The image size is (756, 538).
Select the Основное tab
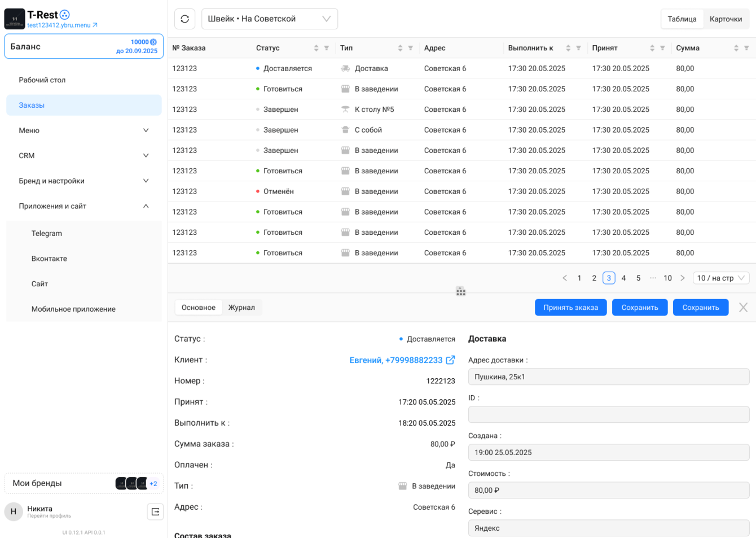tap(199, 307)
